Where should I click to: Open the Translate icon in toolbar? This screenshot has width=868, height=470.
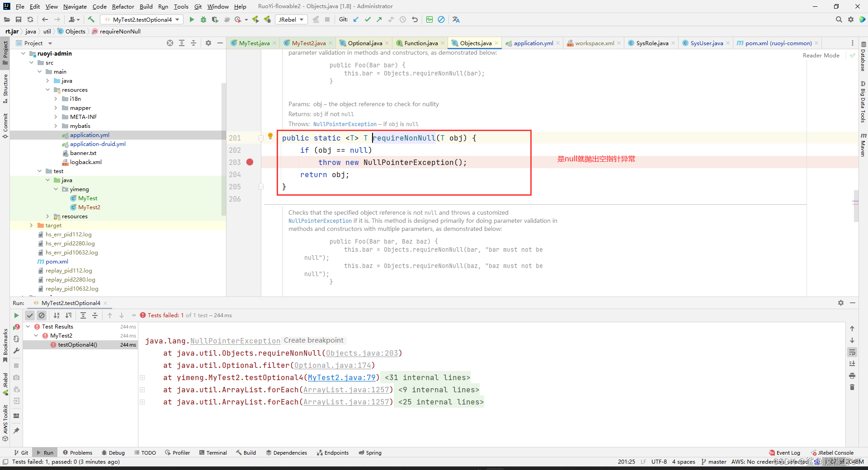(456, 19)
